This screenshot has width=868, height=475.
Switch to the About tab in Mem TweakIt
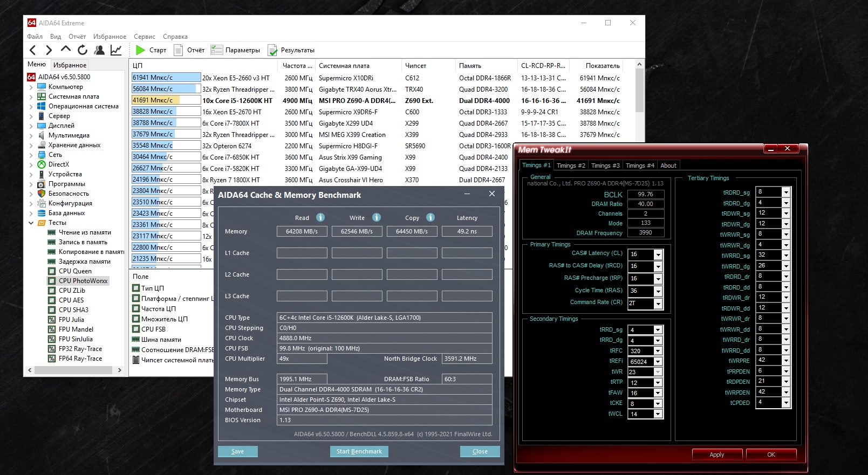click(x=668, y=166)
